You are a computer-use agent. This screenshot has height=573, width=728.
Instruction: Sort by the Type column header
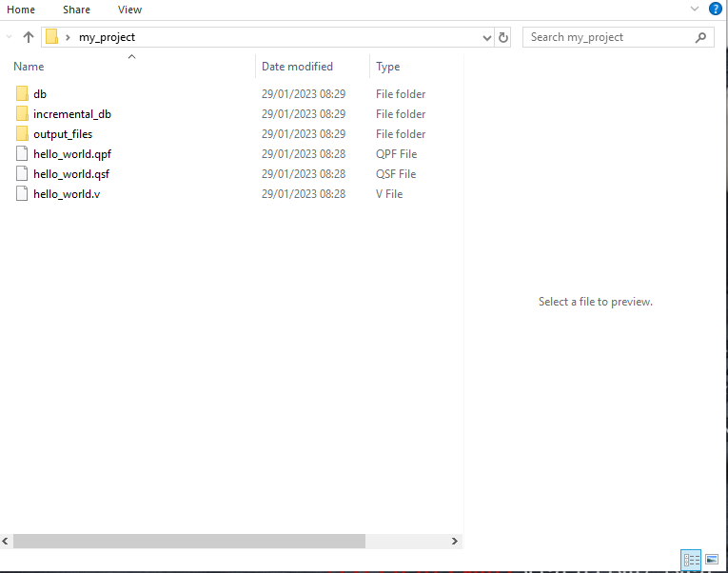click(387, 67)
